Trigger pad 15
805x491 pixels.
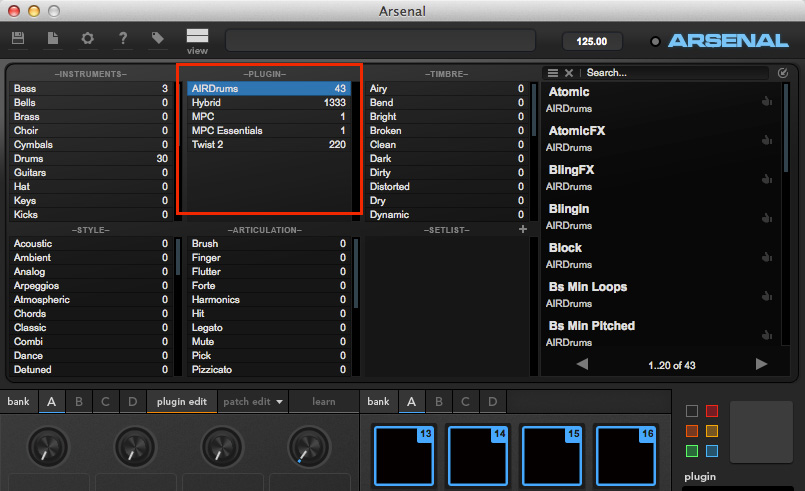pyautogui.click(x=552, y=456)
